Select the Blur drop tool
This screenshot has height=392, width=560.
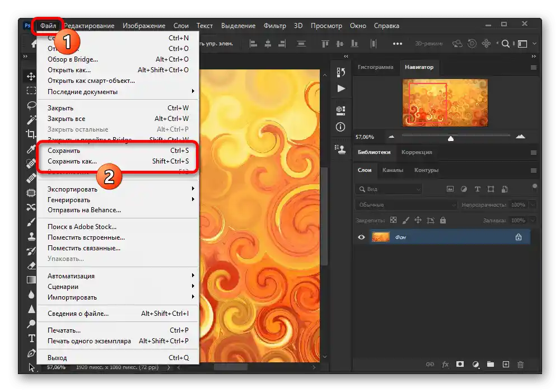click(31, 295)
